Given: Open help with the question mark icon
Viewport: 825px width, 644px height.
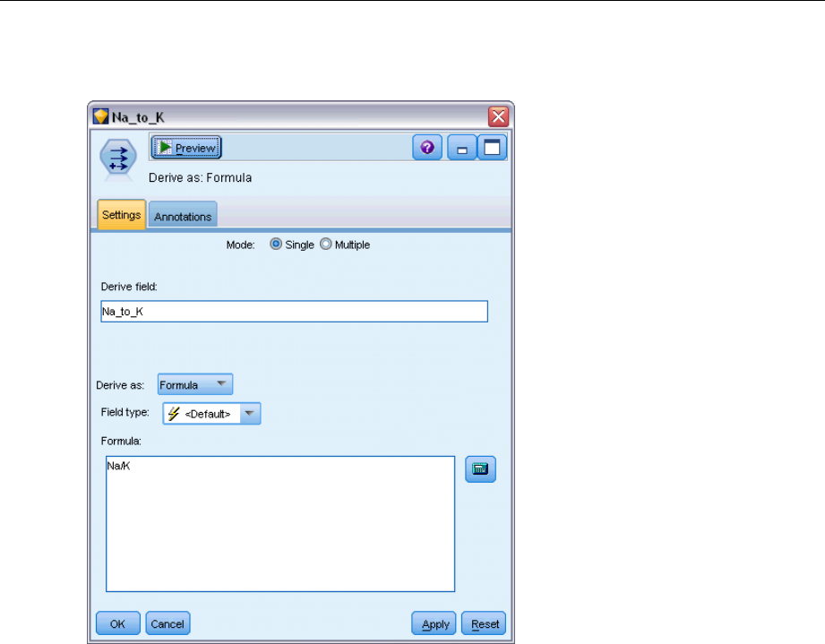Looking at the screenshot, I should (x=427, y=148).
